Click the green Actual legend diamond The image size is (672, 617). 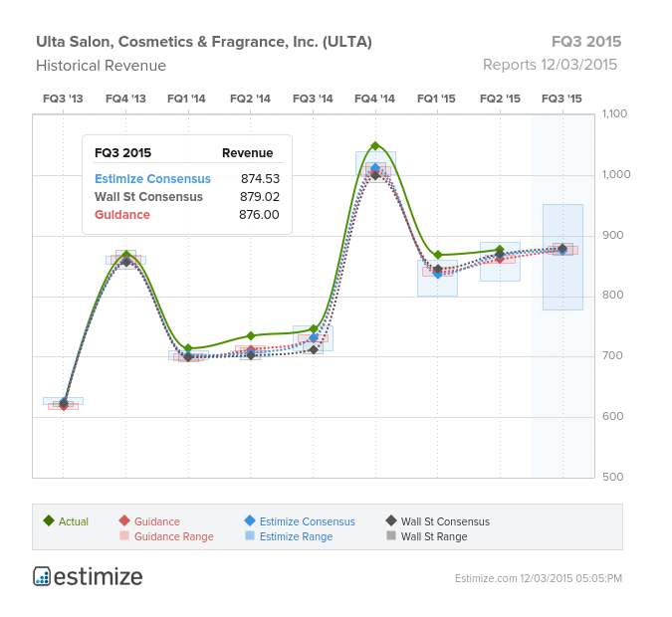[x=49, y=520]
